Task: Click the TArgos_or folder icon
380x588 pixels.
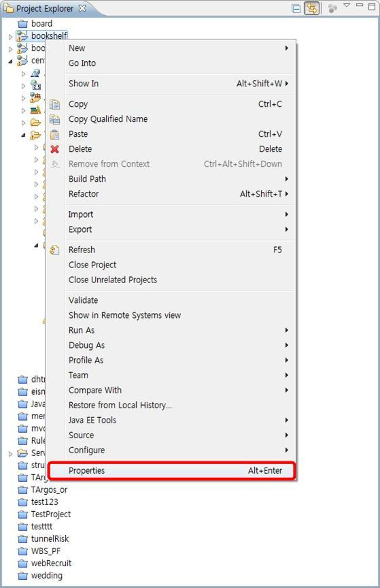Action: [x=23, y=490]
